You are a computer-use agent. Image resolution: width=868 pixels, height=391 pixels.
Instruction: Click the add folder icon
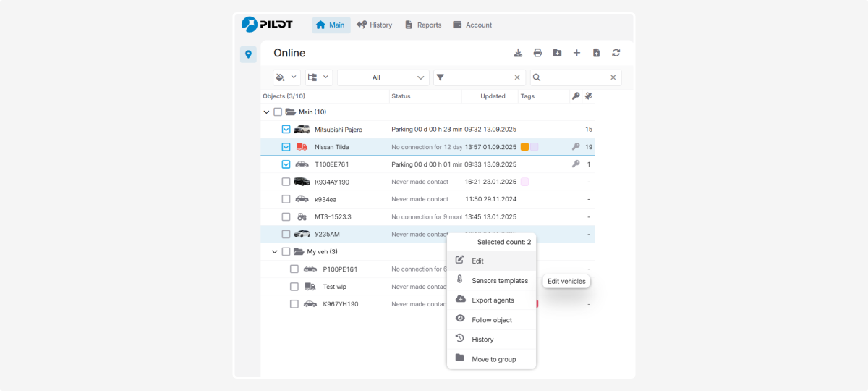coord(557,53)
